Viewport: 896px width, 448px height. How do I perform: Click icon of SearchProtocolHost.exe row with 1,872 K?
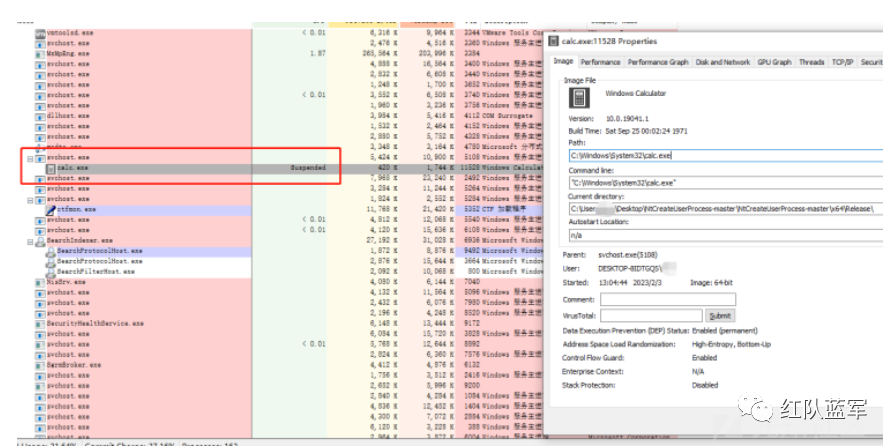50,251
